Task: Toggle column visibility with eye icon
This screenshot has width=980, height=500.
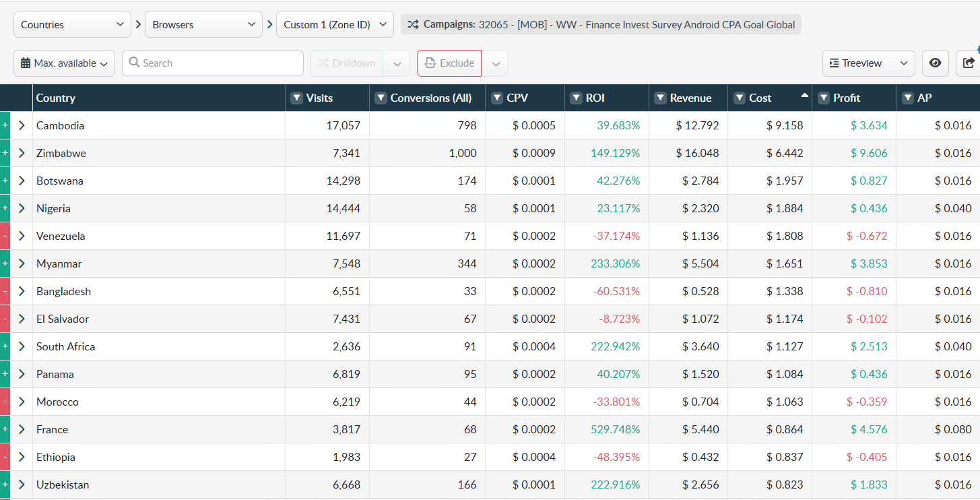Action: tap(935, 63)
